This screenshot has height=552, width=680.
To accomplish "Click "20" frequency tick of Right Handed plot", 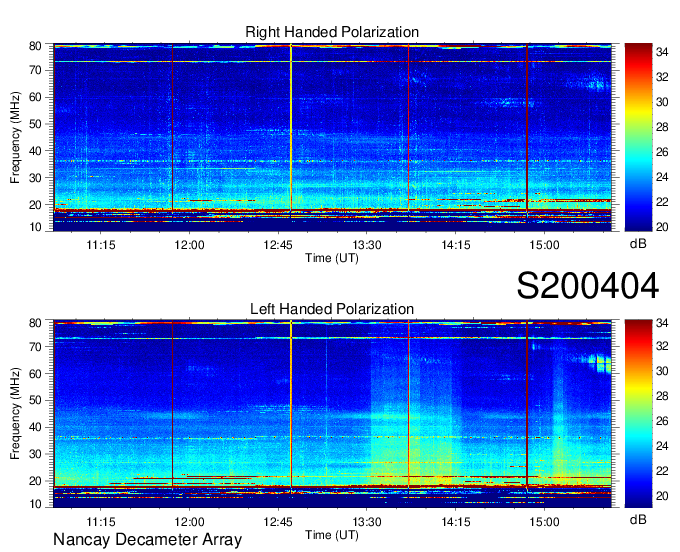I will pyautogui.click(x=35, y=205).
